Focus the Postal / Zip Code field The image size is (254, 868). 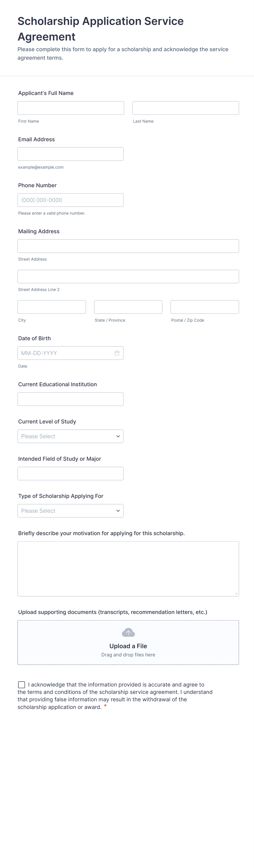pos(205,307)
